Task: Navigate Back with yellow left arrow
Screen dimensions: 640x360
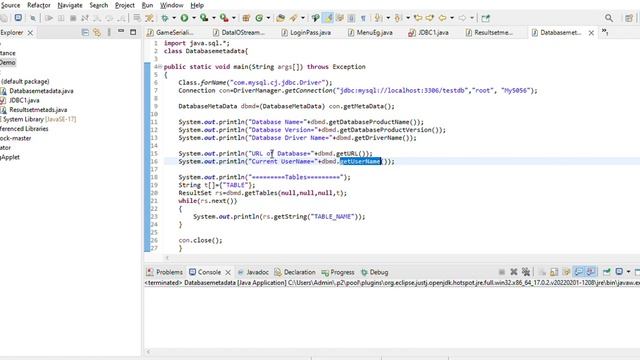Action: point(442,18)
